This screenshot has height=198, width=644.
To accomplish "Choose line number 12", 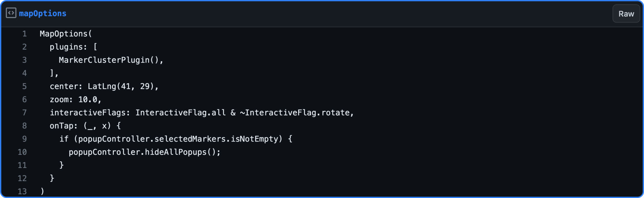I will (22, 179).
